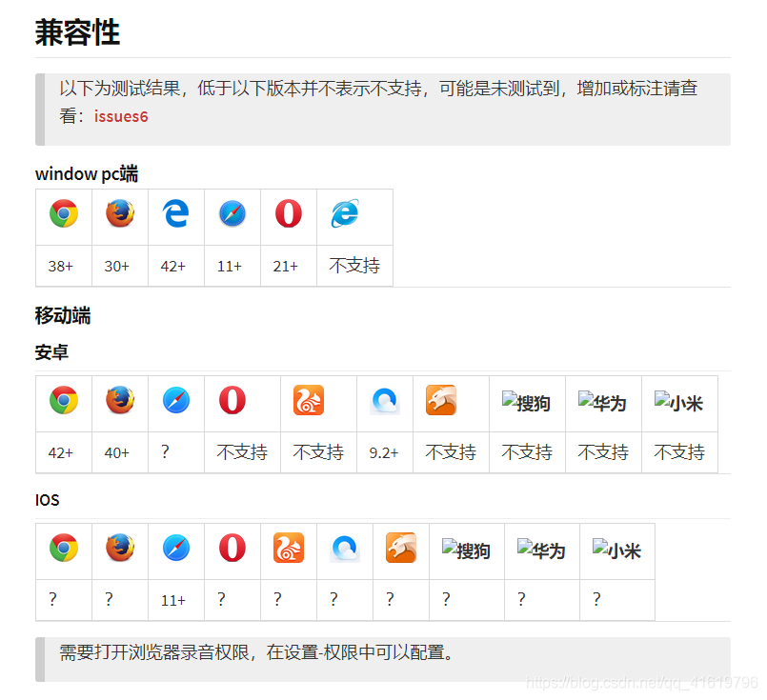767x700 pixels.
Task: Select the 38+ cell under Chrome
Action: (64, 266)
